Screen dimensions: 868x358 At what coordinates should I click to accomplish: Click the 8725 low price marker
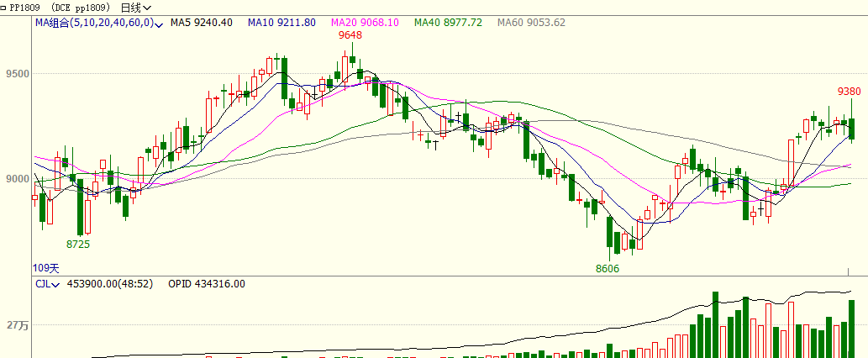[78, 244]
